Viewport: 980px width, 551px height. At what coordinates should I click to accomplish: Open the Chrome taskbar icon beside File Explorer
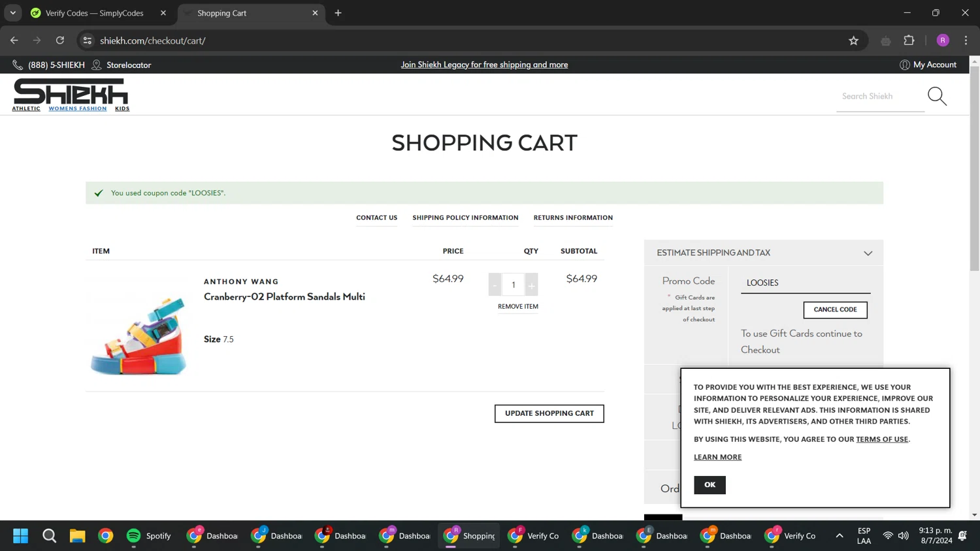tap(105, 536)
